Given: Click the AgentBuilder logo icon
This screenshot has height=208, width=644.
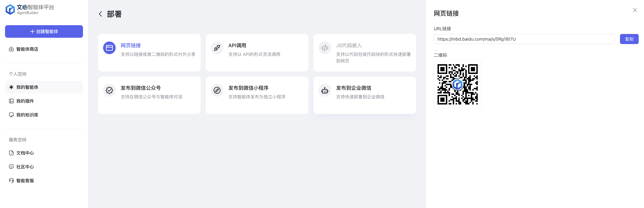Looking at the screenshot, I should (10, 9).
